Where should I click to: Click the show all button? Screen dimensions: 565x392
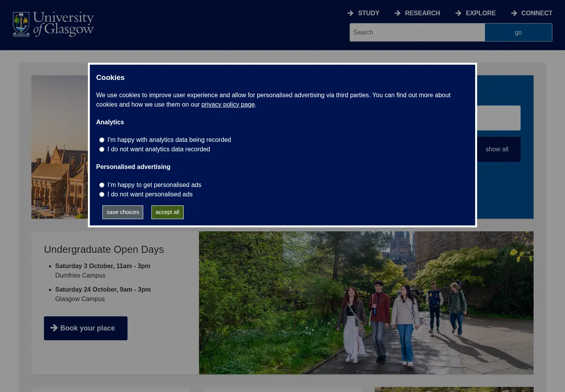click(497, 149)
